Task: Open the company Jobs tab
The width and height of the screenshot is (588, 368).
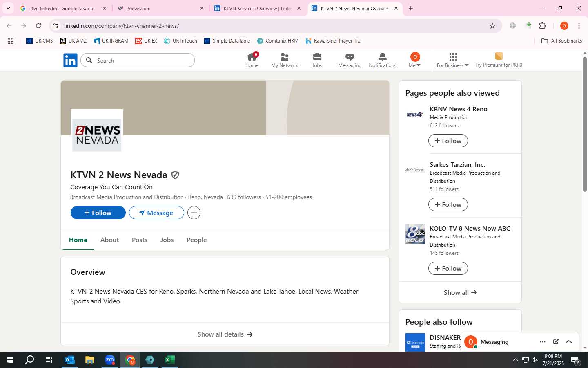Action: coord(167,240)
